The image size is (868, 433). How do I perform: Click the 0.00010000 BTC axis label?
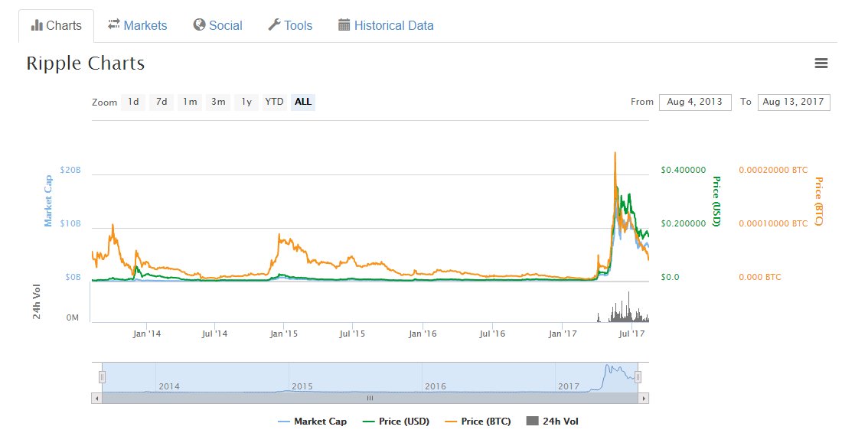pyautogui.click(x=773, y=223)
